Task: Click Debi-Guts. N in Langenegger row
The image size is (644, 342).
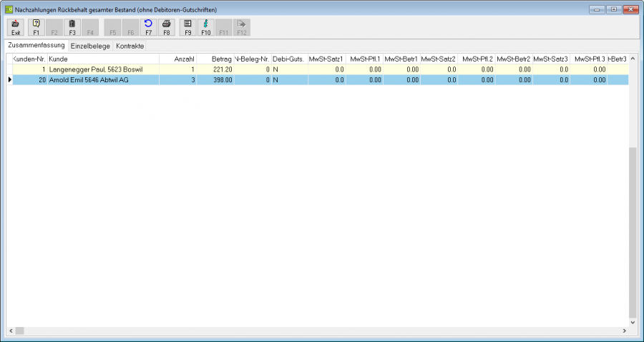Action: pos(290,69)
